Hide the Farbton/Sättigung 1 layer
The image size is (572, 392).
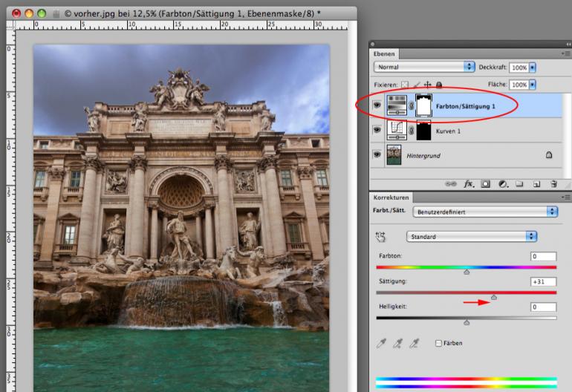377,106
